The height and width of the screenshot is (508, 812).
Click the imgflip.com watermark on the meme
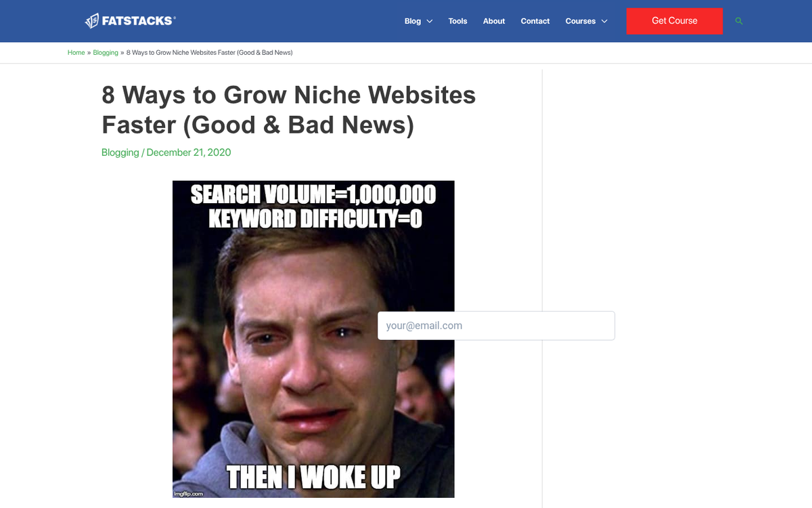(188, 494)
